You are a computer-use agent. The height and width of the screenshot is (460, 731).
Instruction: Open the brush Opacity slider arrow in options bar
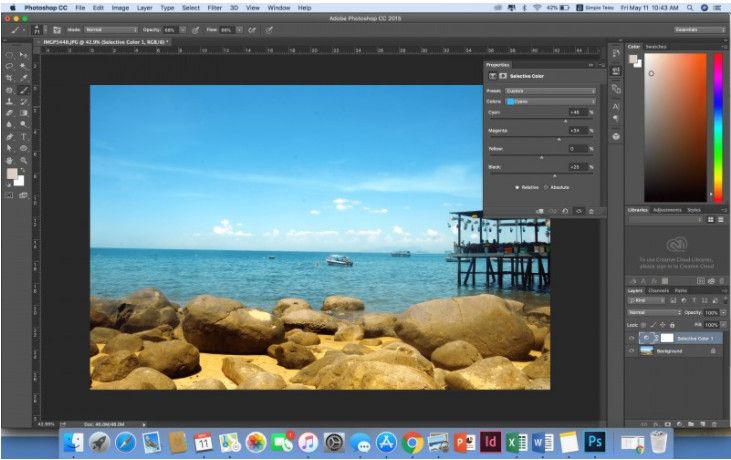183,30
